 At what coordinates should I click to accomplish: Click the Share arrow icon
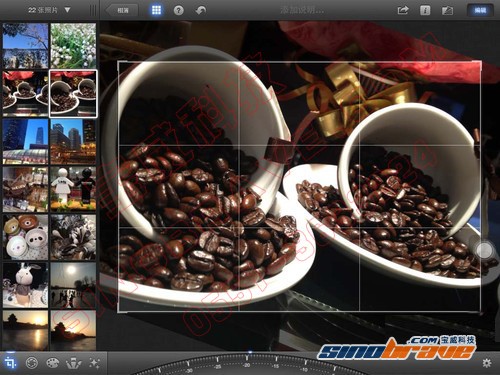[x=403, y=10]
